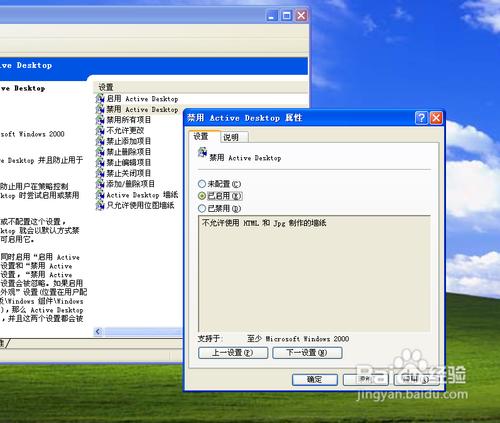Select the 启用 Active Desktop entry text
The width and height of the screenshot is (500, 423).
click(142, 99)
